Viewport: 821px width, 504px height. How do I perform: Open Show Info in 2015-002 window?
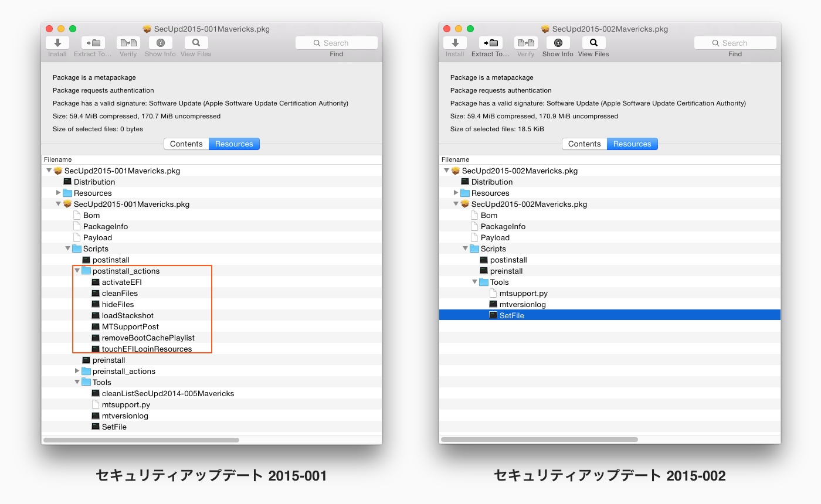558,43
